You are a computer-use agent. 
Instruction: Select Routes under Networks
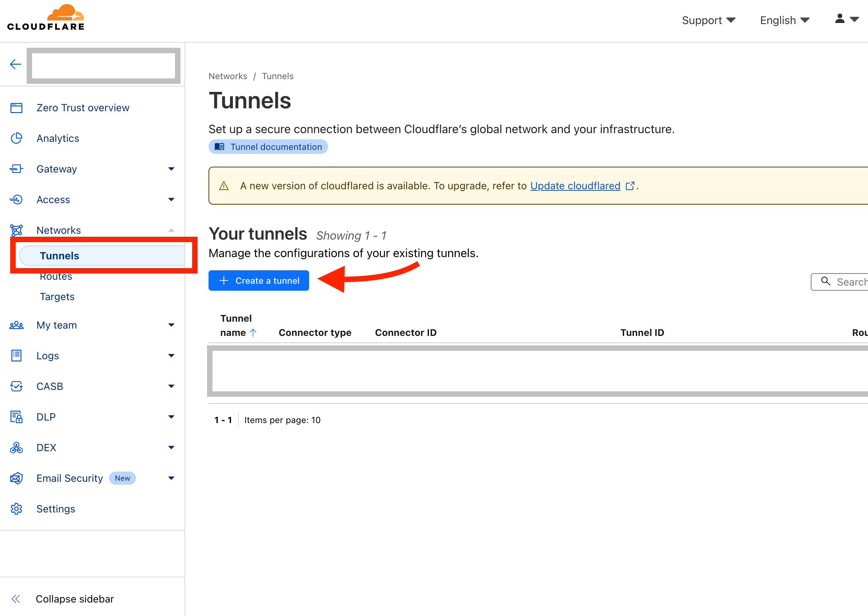point(56,277)
